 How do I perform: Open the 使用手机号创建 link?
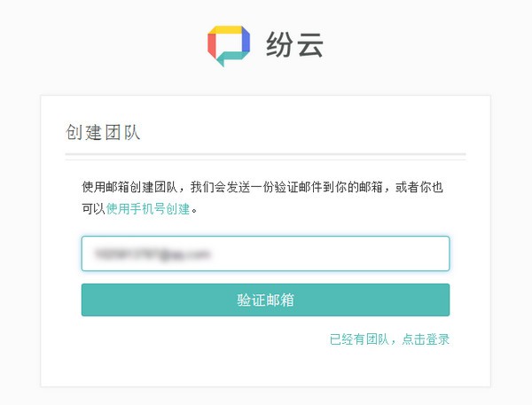(x=148, y=209)
